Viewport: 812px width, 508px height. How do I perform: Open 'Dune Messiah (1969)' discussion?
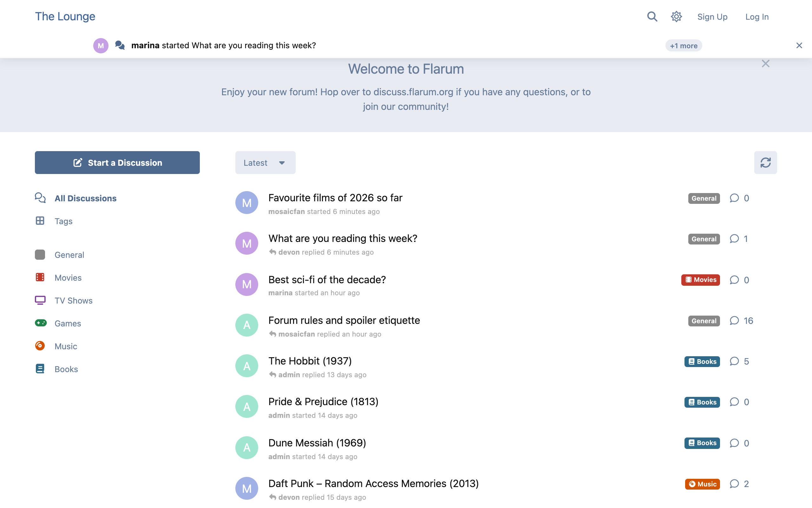point(317,443)
